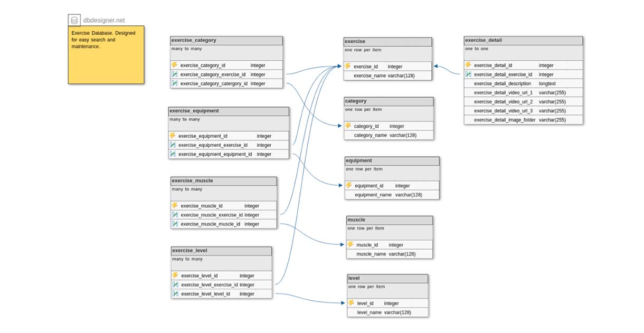Click foreign key icon beside exercise_equipment_exercise_id
Screen dimensions: 644x333
coord(173,145)
